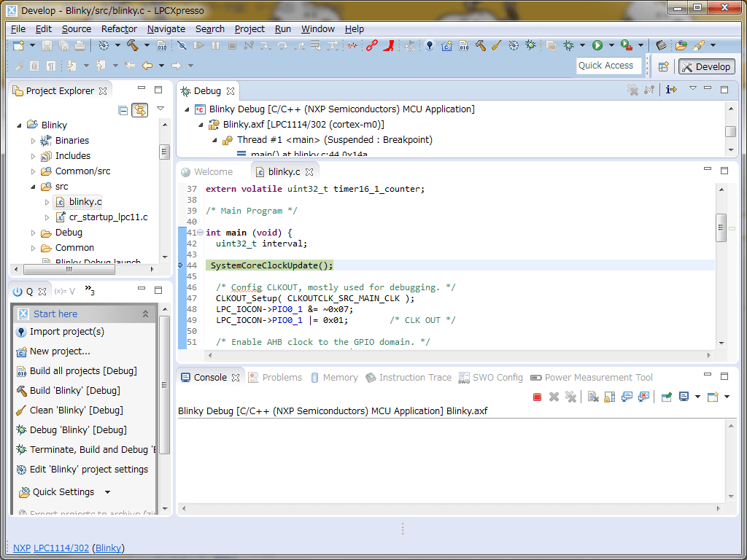
Task: Open the Refactor menu
Action: tap(119, 29)
